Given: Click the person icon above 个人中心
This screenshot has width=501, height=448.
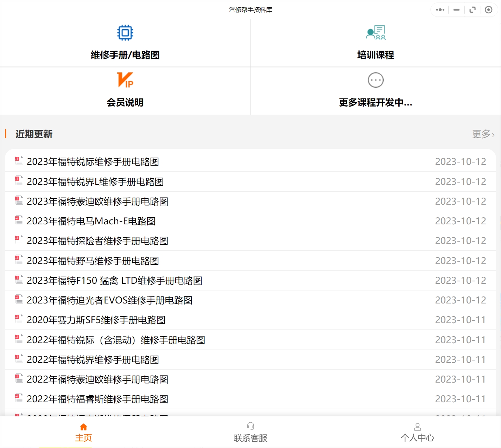Looking at the screenshot, I should pyautogui.click(x=418, y=426).
